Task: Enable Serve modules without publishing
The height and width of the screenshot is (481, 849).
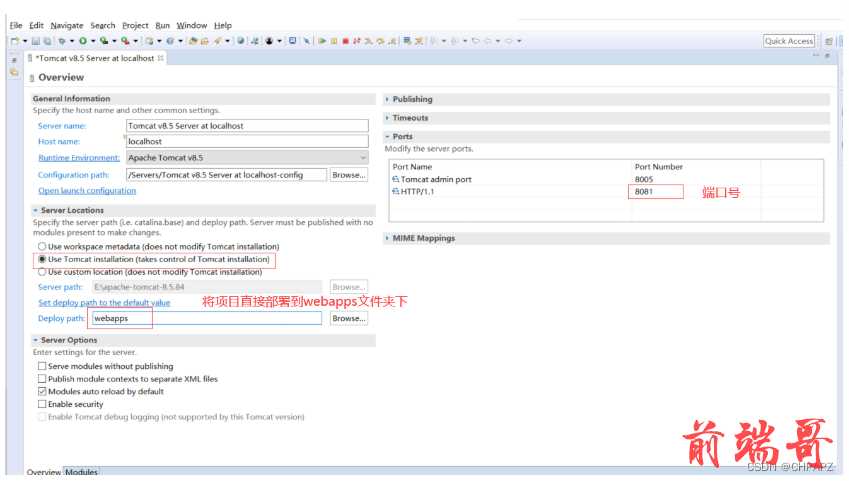Action: [42, 366]
